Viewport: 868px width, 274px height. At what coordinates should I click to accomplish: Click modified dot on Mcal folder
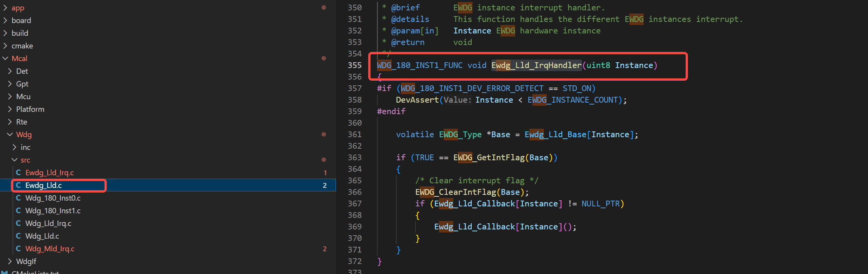click(324, 58)
